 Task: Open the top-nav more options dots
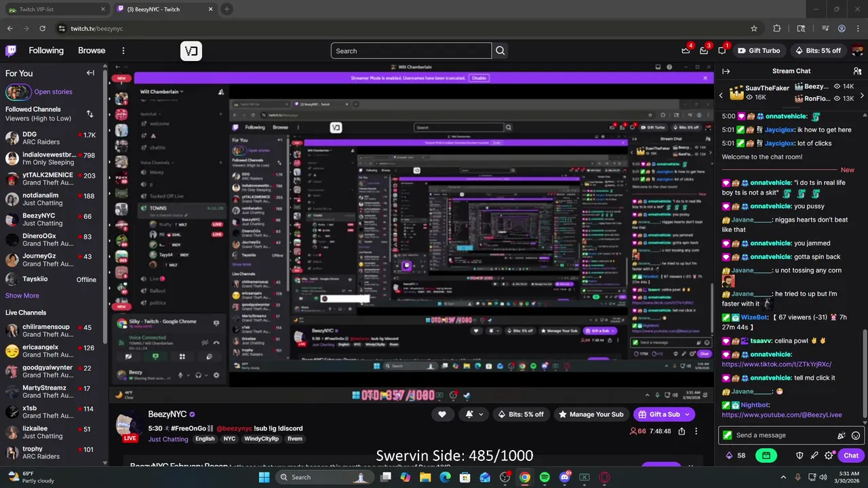coord(123,51)
